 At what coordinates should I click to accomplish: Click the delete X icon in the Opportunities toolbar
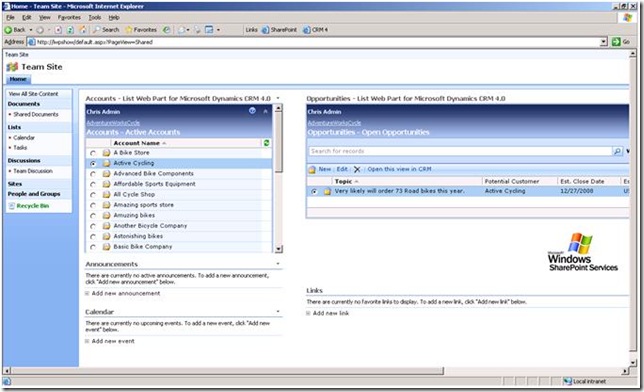(x=357, y=169)
